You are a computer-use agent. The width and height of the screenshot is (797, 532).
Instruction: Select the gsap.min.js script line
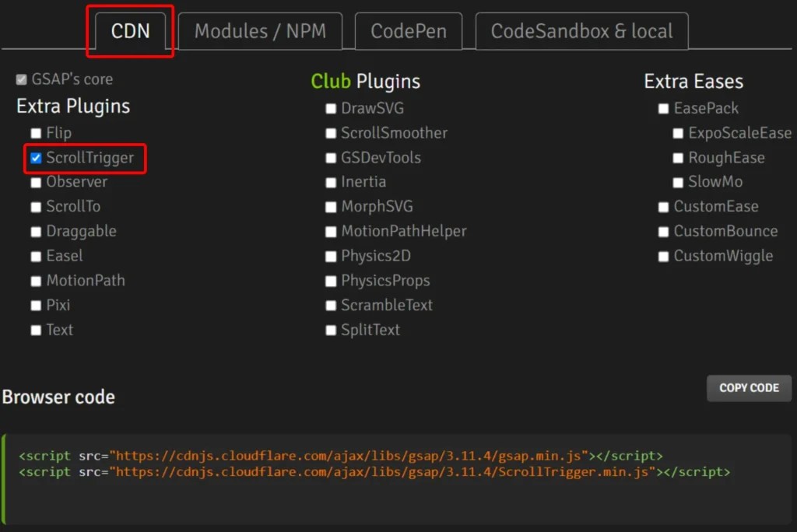pyautogui.click(x=339, y=456)
